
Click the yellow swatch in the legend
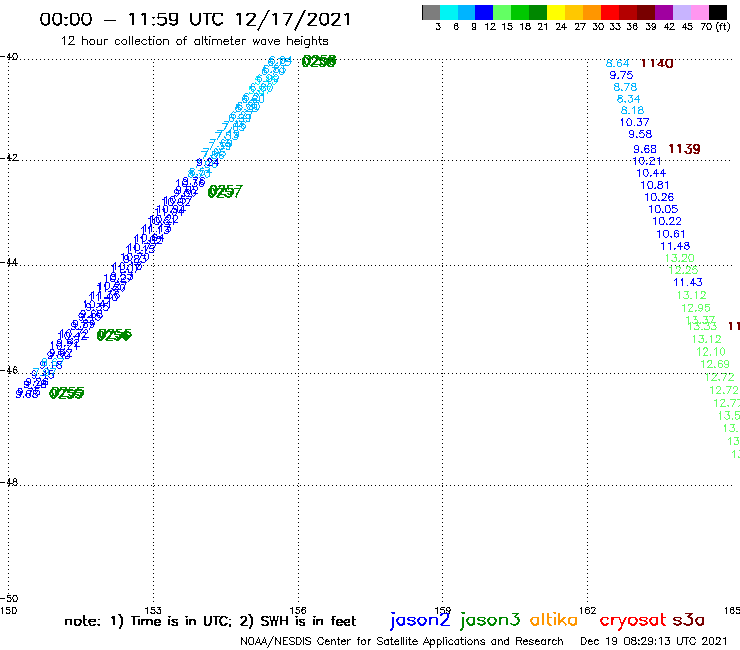click(556, 12)
